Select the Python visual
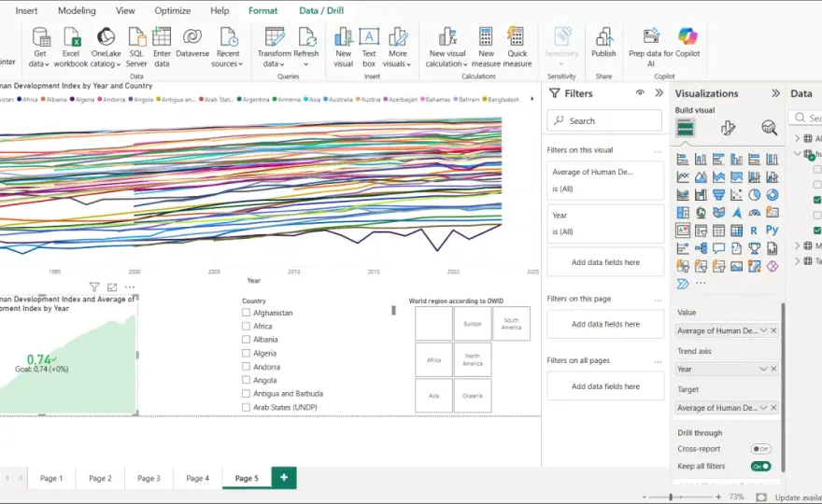822x504 pixels. coord(772,230)
